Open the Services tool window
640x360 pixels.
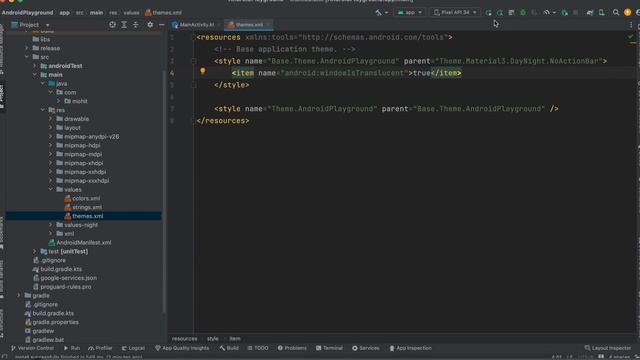[x=366, y=348]
